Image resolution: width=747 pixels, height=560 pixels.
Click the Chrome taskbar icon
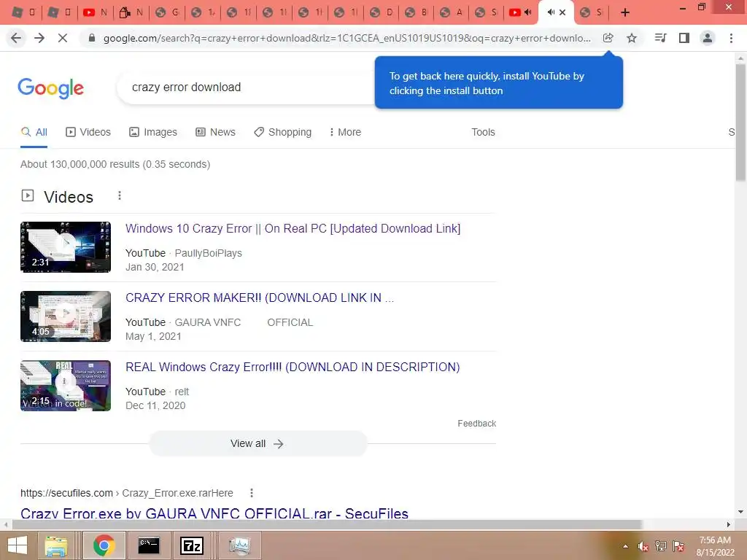coord(104,545)
